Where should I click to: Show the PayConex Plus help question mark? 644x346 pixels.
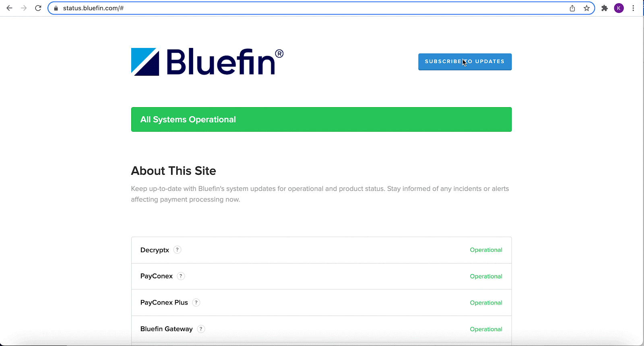point(196,302)
